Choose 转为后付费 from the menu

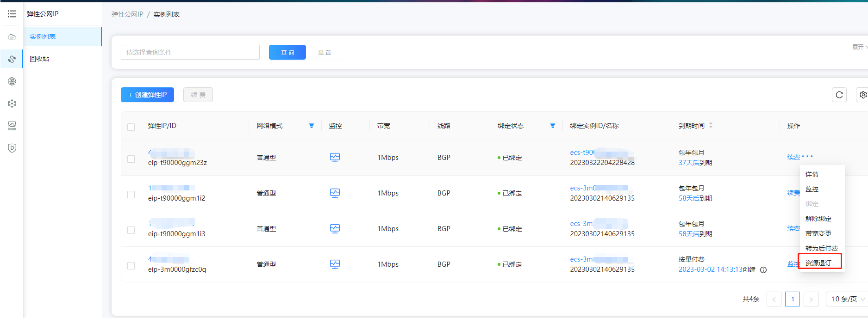[822, 248]
